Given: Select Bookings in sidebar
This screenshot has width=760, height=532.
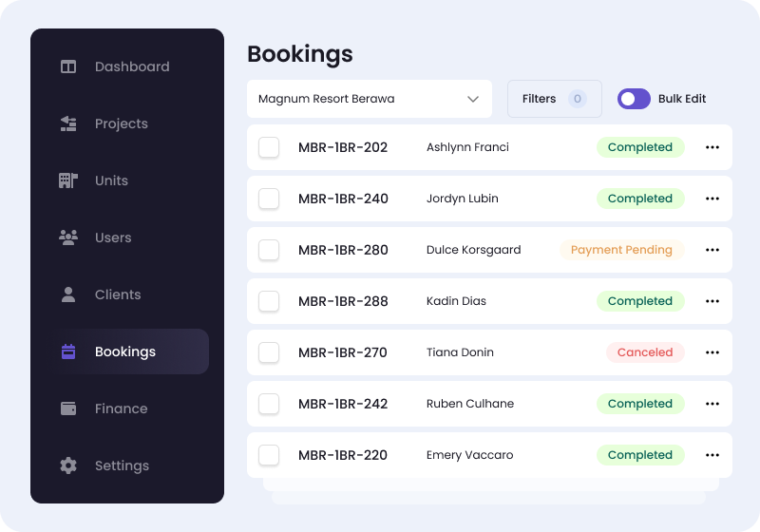Looking at the screenshot, I should 125,351.
